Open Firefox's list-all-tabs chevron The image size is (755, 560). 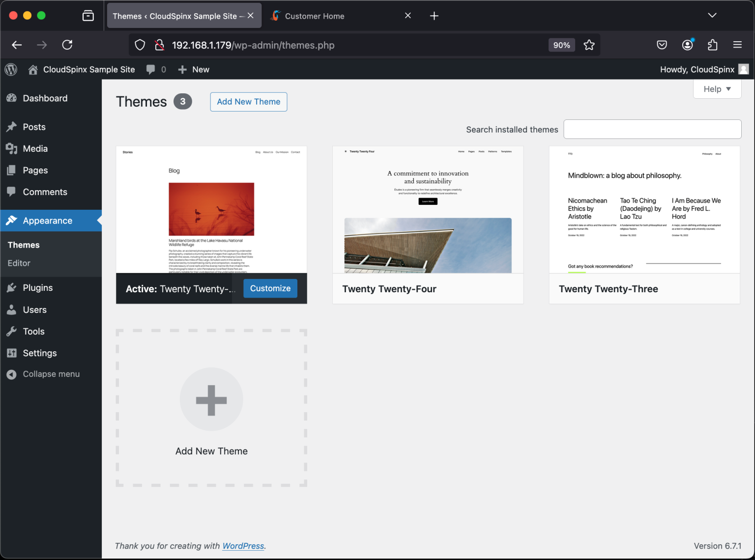(x=712, y=15)
